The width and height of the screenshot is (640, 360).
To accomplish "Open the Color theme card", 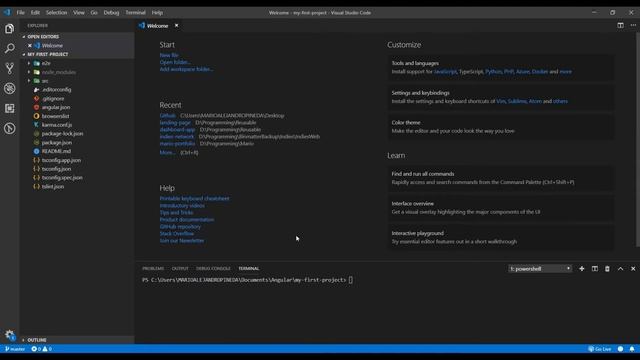I will tap(500, 127).
